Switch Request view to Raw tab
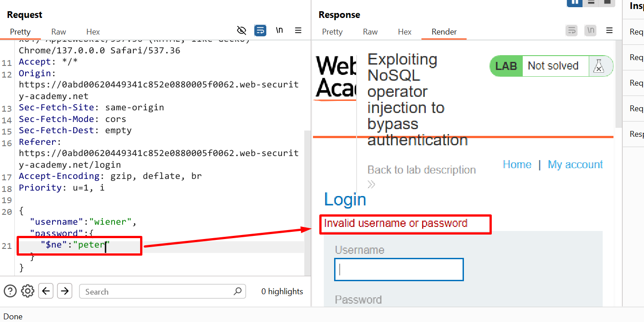 pyautogui.click(x=58, y=32)
